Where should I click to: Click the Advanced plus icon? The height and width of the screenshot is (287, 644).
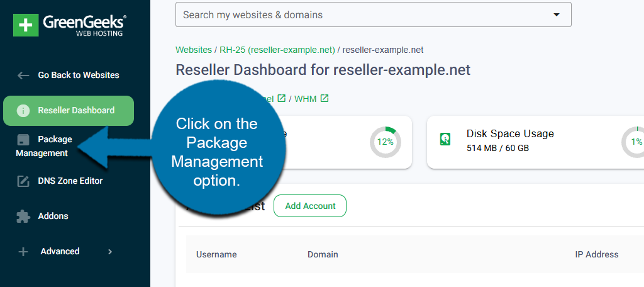click(x=23, y=252)
